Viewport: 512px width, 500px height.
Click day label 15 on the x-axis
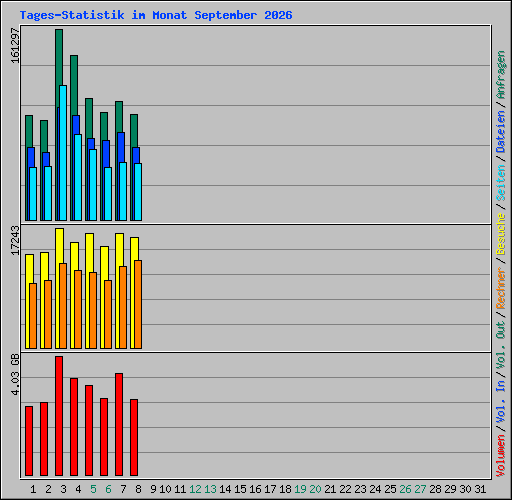tap(240, 489)
